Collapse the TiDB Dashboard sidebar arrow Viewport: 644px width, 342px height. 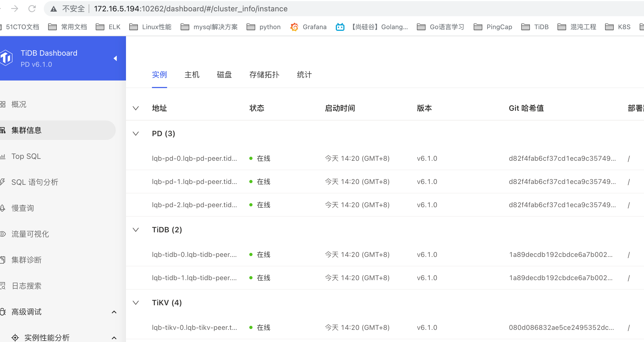[x=115, y=58]
